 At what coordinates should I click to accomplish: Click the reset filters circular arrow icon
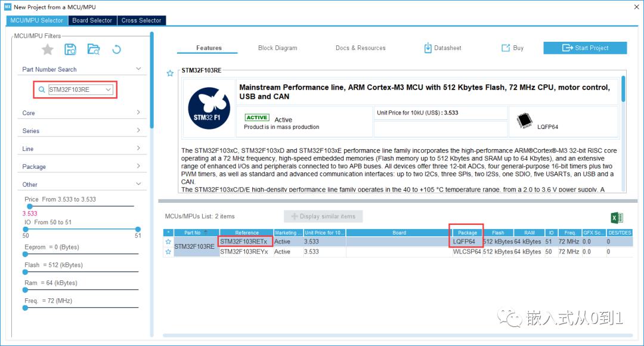117,50
